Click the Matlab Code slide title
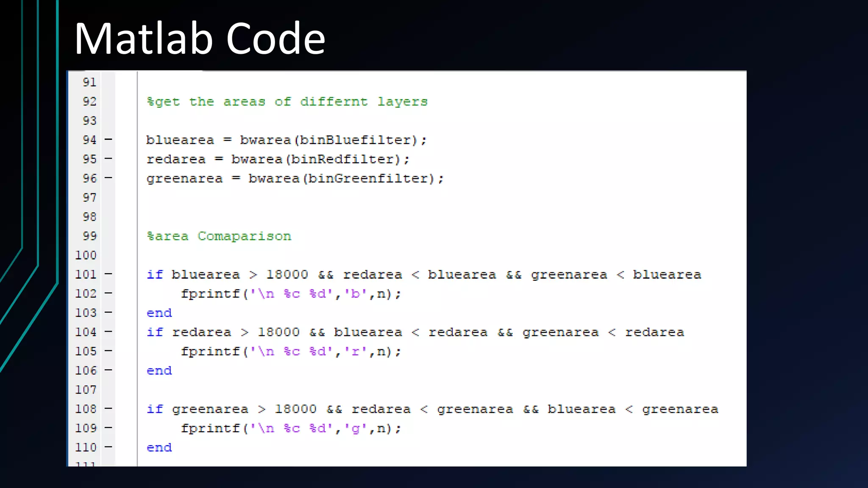The image size is (868, 488). 200,39
